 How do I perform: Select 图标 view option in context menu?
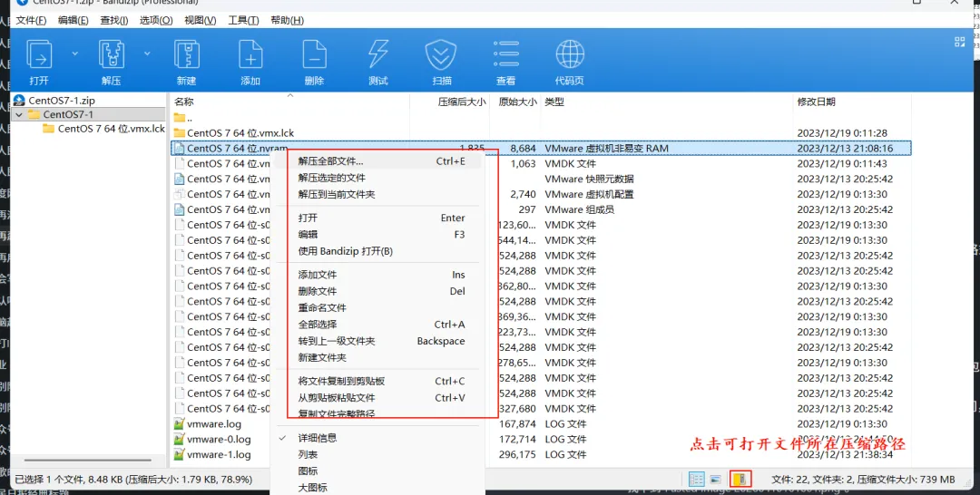pos(377,471)
